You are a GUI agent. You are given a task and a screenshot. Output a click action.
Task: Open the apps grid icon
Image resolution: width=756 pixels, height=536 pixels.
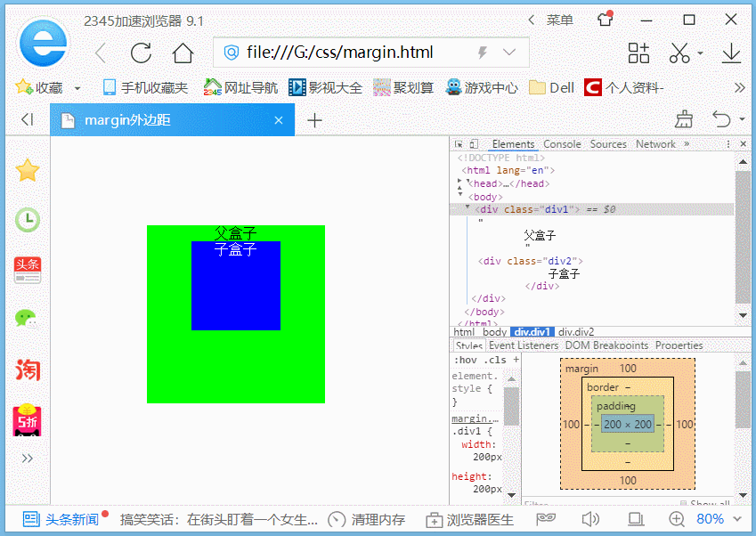(638, 53)
